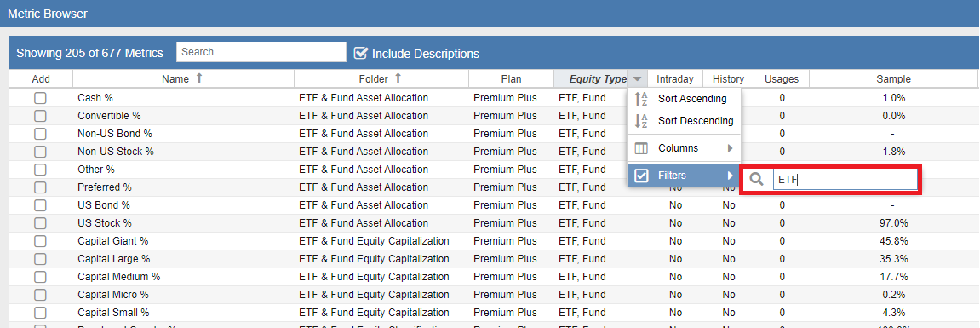Click the sort arrow next to Folder header

(x=398, y=79)
